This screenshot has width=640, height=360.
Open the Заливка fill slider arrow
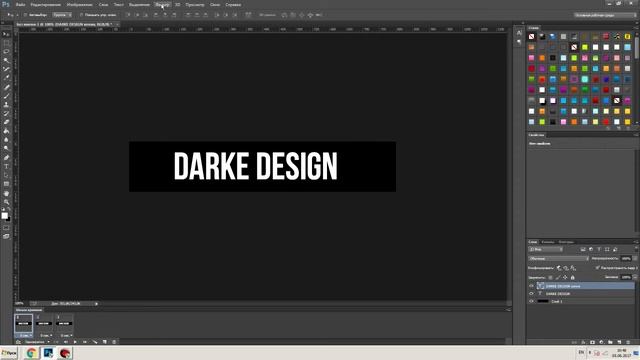click(x=635, y=277)
